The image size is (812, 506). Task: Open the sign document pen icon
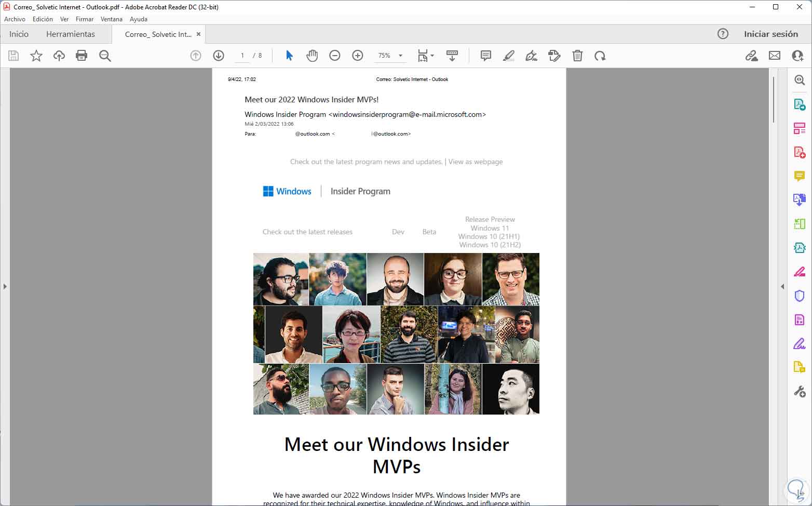[532, 56]
